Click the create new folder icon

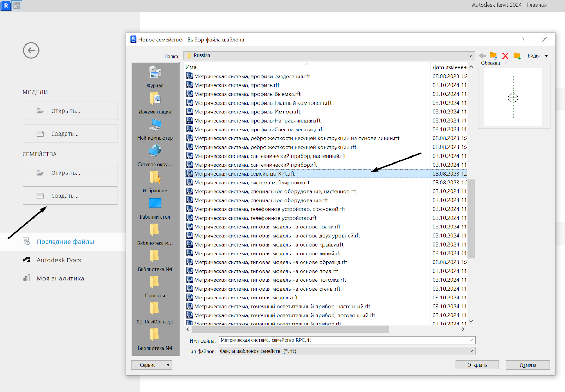pos(517,56)
